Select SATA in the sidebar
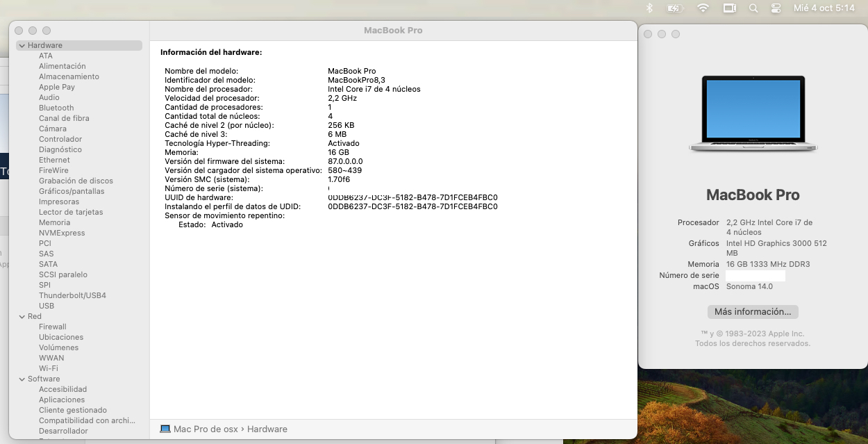The width and height of the screenshot is (868, 444). (x=49, y=264)
